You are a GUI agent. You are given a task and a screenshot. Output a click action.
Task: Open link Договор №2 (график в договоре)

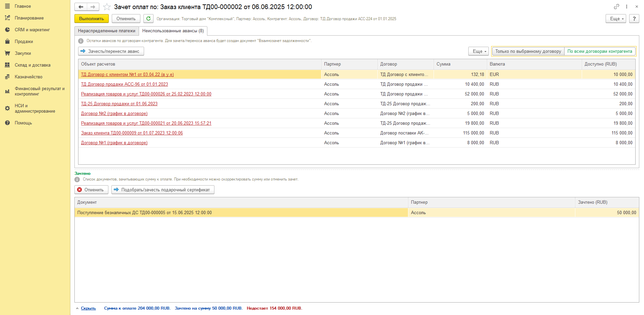point(114,114)
